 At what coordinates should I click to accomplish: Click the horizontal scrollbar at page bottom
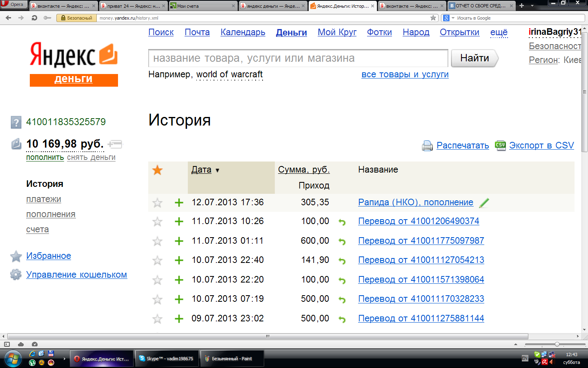(x=267, y=336)
